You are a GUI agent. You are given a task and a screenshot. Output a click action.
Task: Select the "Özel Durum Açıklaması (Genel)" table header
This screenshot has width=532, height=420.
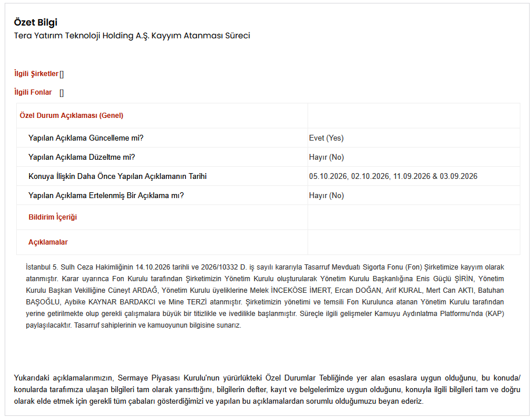tap(72, 115)
